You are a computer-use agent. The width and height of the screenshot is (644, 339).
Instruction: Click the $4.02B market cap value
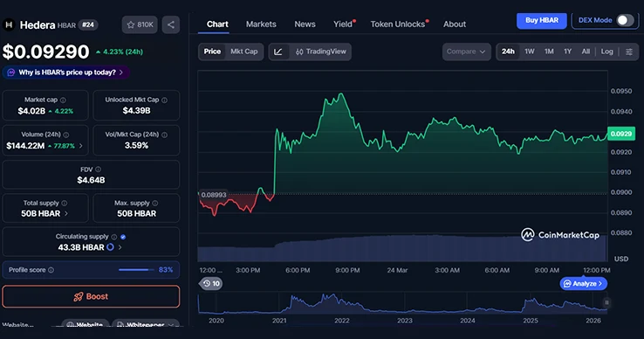(x=31, y=111)
